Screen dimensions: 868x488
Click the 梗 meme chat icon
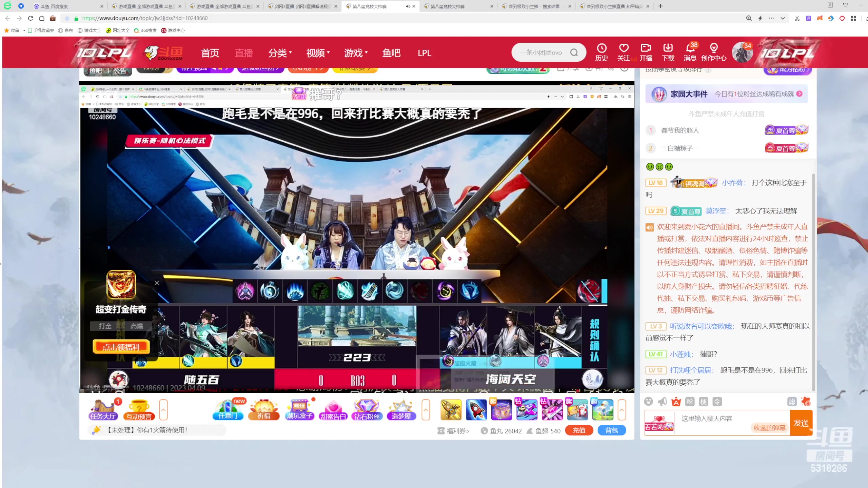704,402
